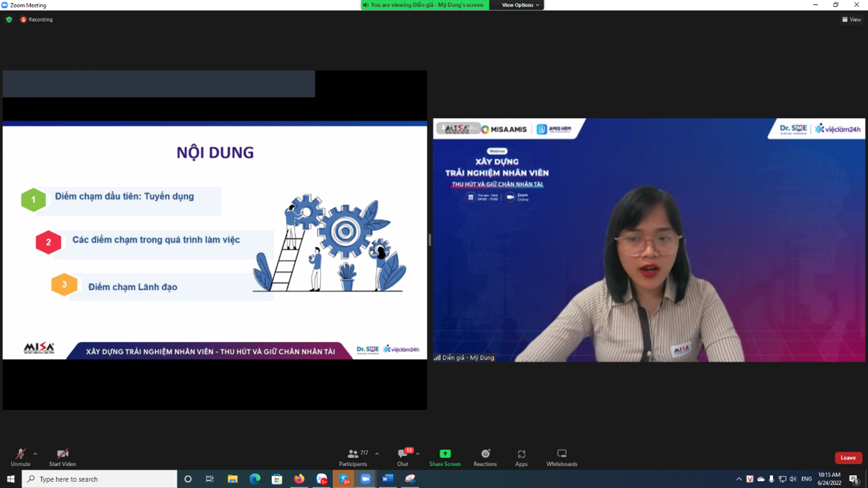Viewport: 868px width, 488px height.
Task: Expand the arrow next to Chat
Action: 418,453
